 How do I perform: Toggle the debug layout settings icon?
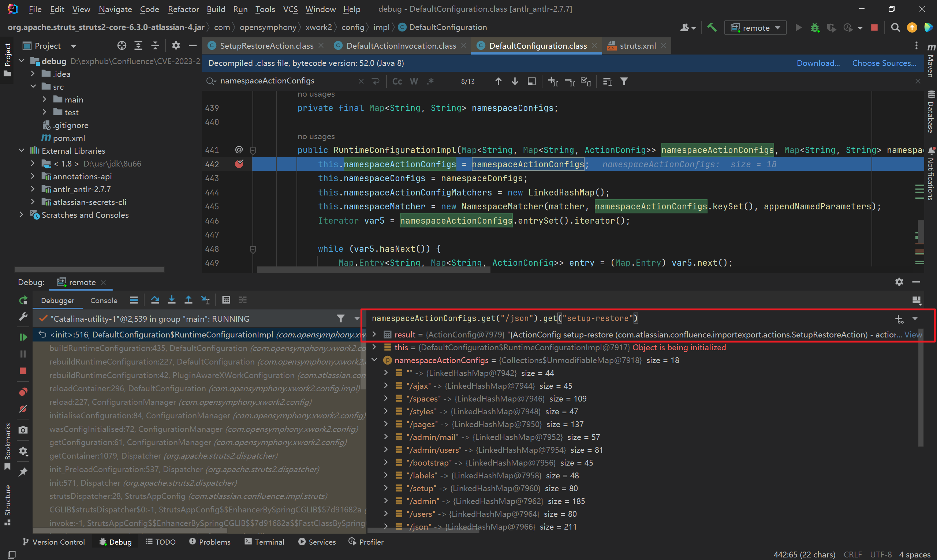click(x=916, y=300)
